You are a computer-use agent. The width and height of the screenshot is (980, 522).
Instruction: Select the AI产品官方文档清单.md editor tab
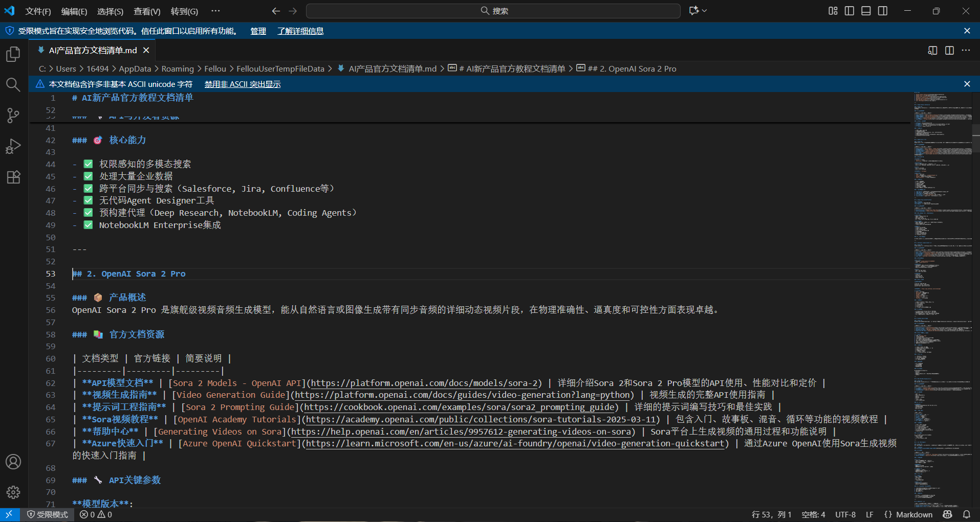click(x=93, y=50)
